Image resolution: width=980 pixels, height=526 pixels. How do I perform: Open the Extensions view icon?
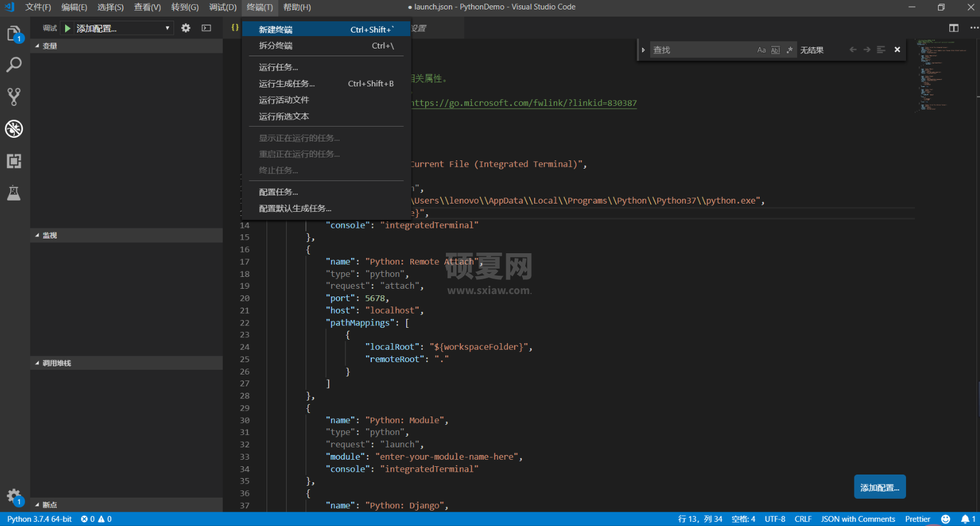(x=14, y=161)
